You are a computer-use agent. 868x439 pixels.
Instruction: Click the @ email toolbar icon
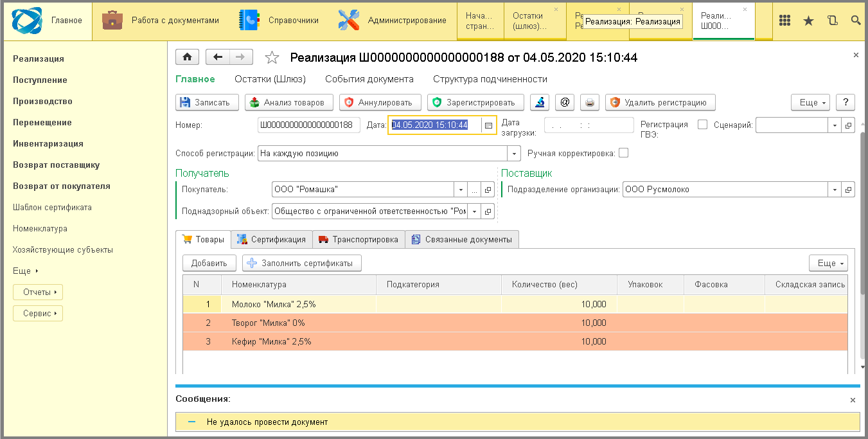[565, 102]
